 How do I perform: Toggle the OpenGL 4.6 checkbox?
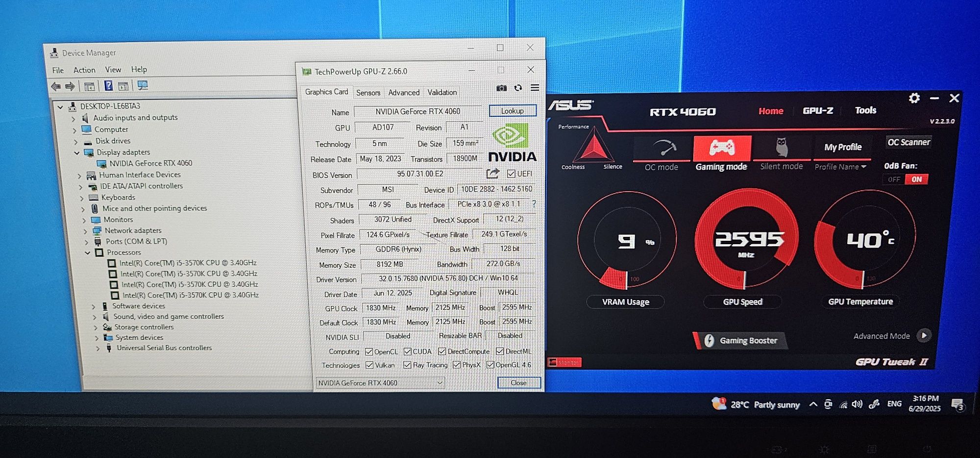[x=490, y=364]
